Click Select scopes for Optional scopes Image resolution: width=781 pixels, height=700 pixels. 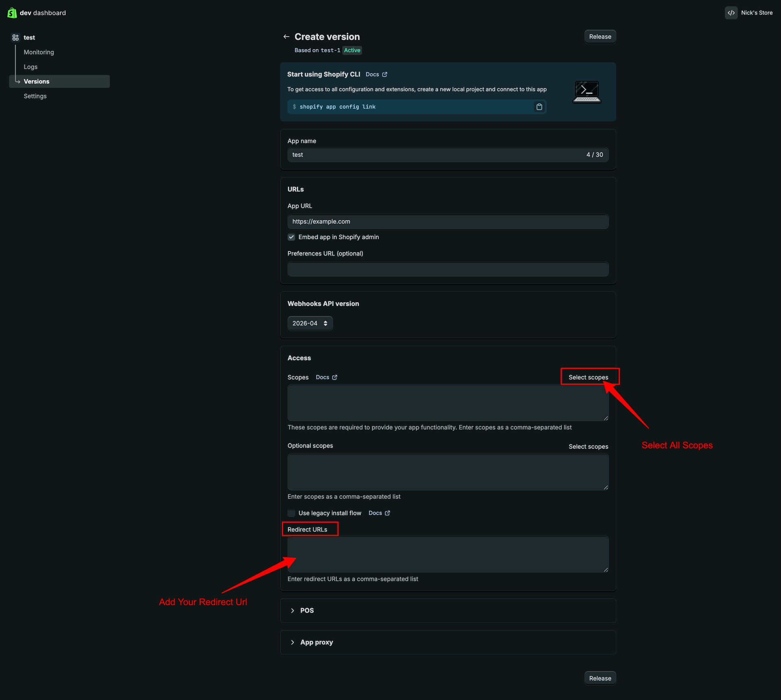[x=588, y=447]
